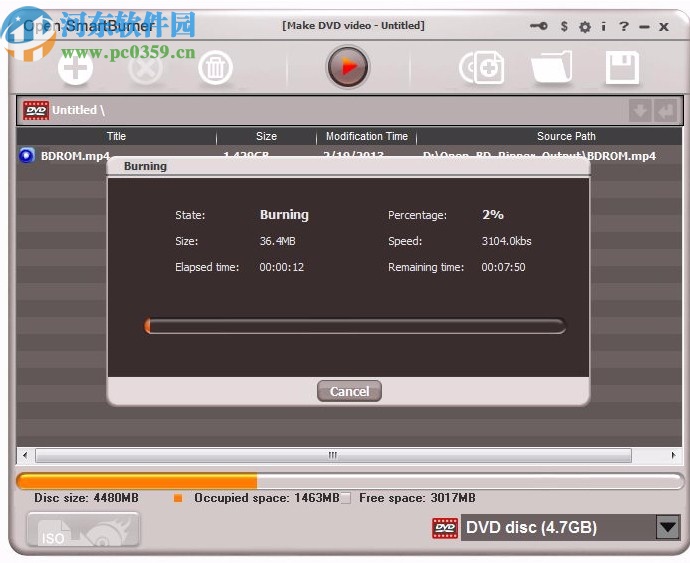
Task: Select the BDROM.mp4 file row
Action: point(349,155)
